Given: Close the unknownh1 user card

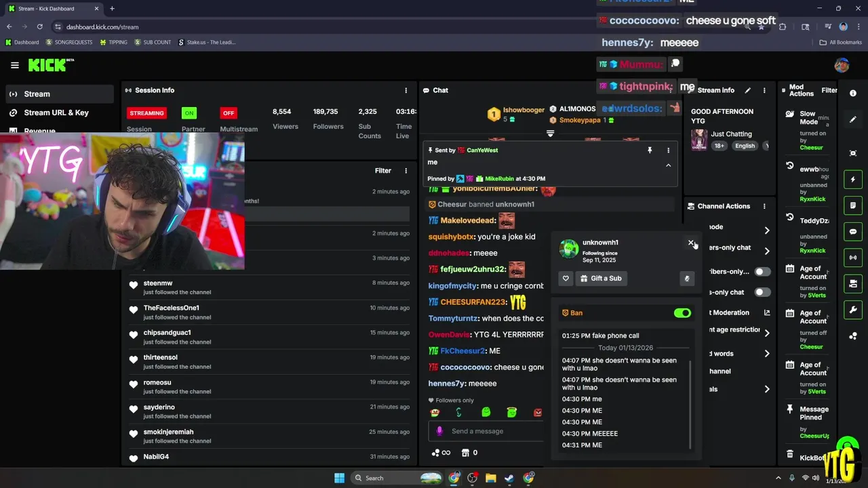Looking at the screenshot, I should coord(691,243).
